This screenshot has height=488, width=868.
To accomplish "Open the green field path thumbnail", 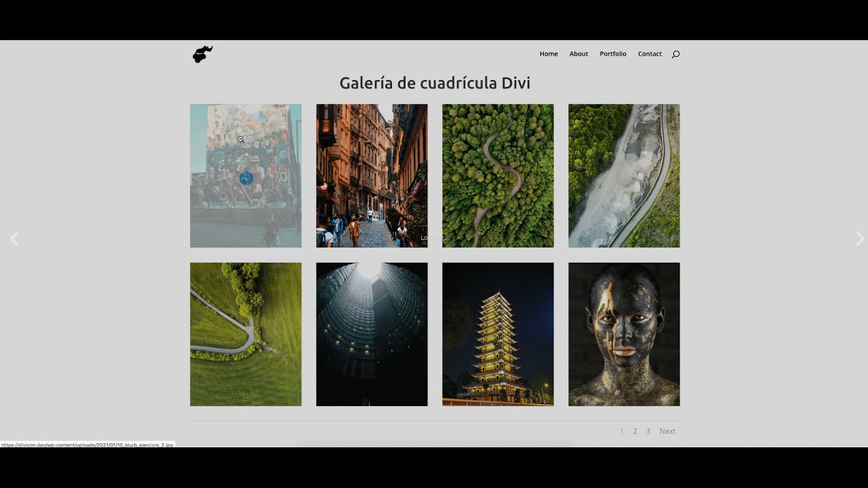I will (x=245, y=334).
